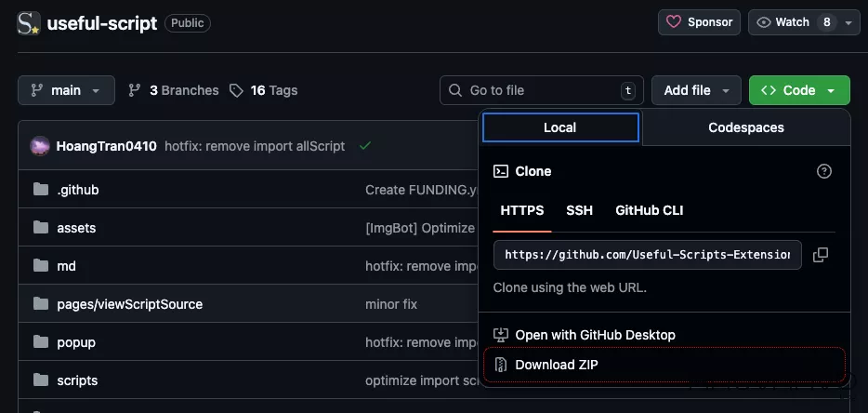Open HoangTran0410 author profile link
Image resolution: width=868 pixels, height=413 pixels.
[x=106, y=146]
